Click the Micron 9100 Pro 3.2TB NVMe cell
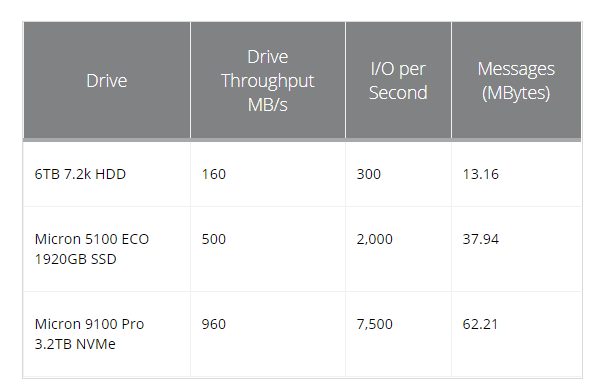This screenshot has height=391, width=615. 89,334
